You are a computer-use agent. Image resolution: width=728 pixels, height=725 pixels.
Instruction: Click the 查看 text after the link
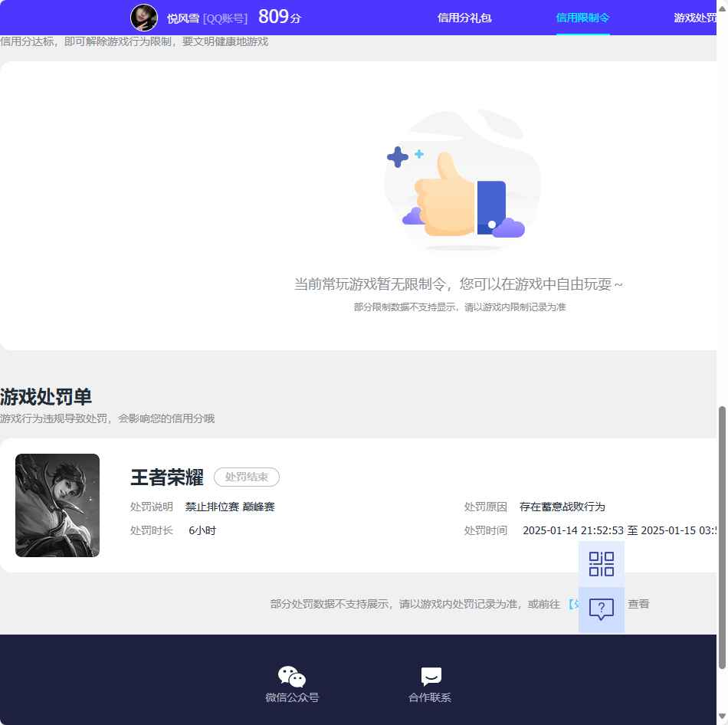click(x=638, y=604)
